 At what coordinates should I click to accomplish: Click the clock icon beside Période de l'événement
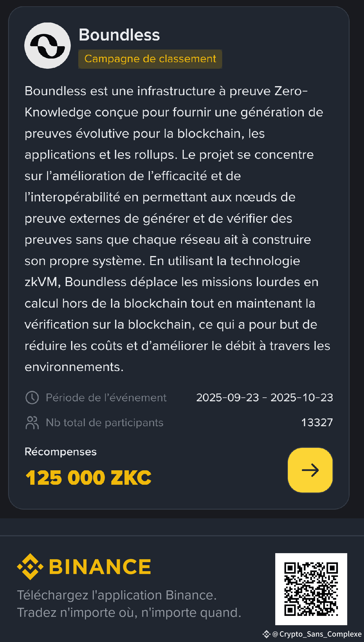click(x=32, y=398)
